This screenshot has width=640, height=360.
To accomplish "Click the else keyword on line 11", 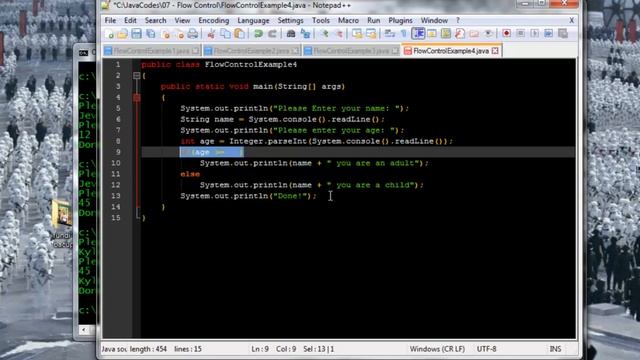I will pyautogui.click(x=190, y=174).
